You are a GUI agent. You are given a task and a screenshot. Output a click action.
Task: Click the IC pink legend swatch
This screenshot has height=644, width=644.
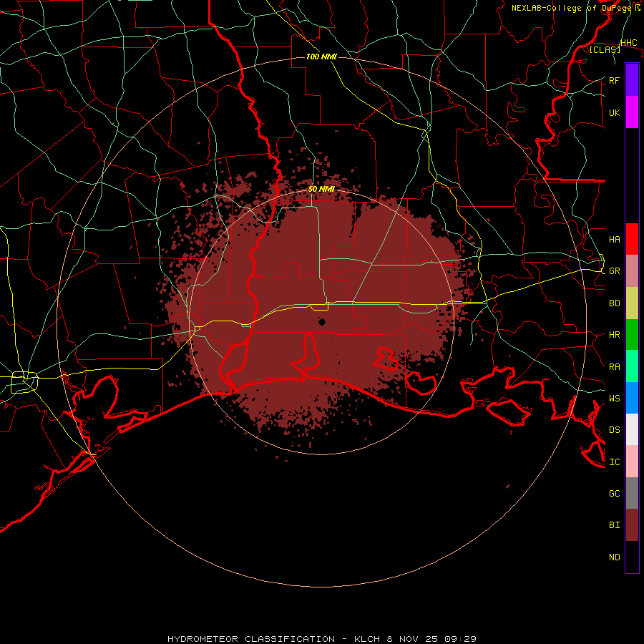coord(632,462)
